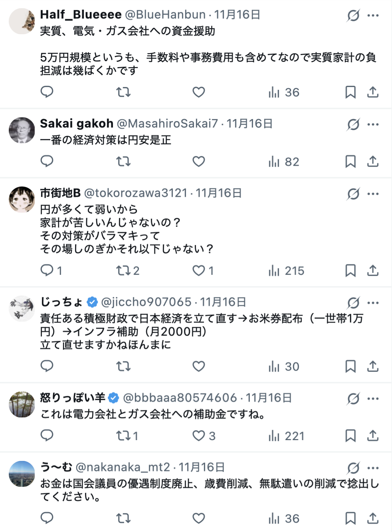Click the share icon on Sakai gakoh's tweet
The image size is (392, 532).
373,162
